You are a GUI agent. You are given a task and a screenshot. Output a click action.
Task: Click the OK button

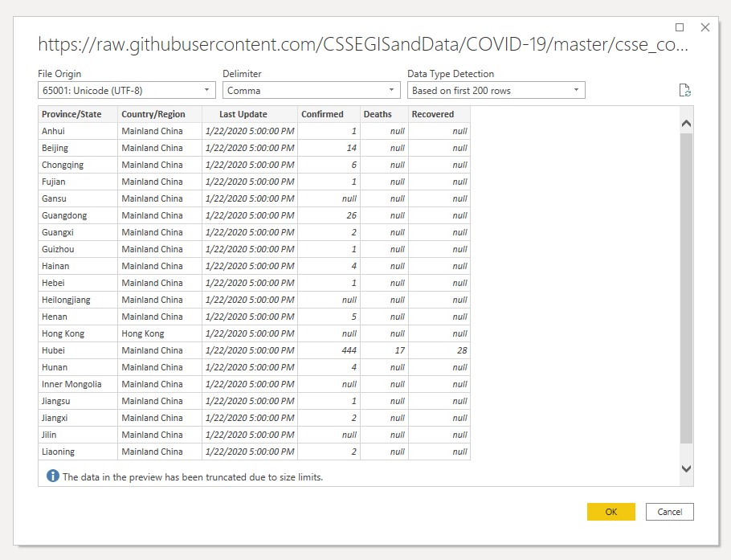pos(611,512)
